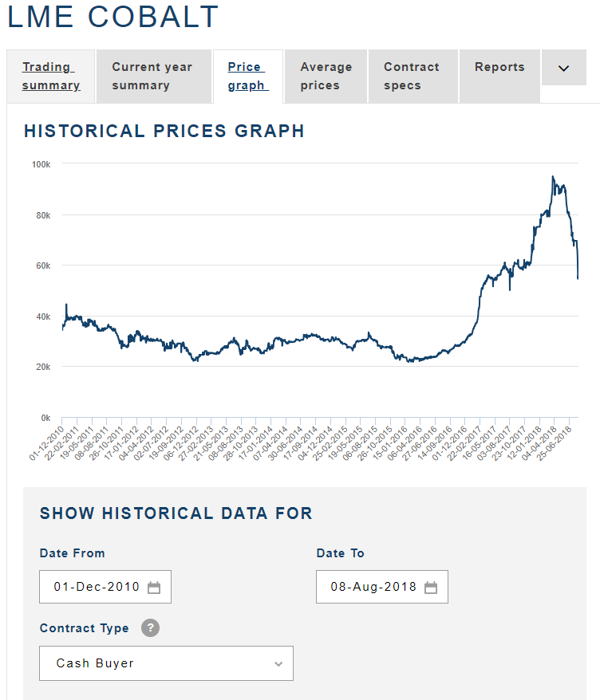Image resolution: width=600 pixels, height=700 pixels.
Task: Click the 100k y-axis label
Action: click(41, 164)
